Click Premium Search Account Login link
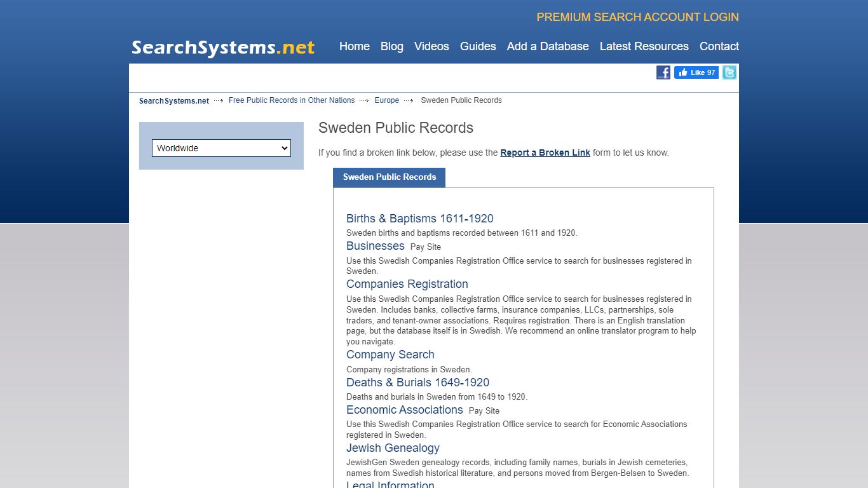The image size is (868, 488). 638,17
